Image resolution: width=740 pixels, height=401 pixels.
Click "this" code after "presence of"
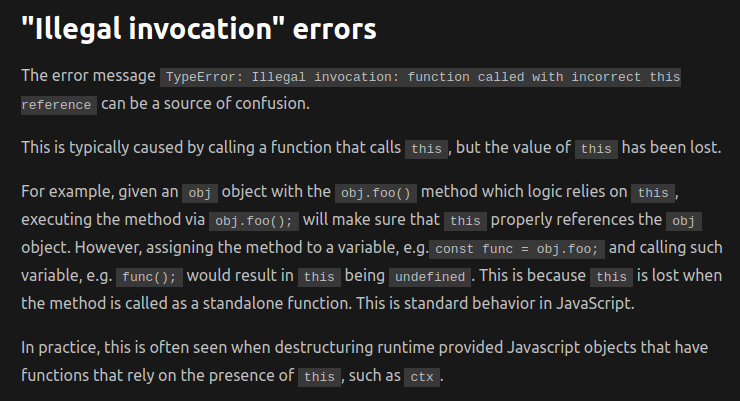(x=319, y=377)
